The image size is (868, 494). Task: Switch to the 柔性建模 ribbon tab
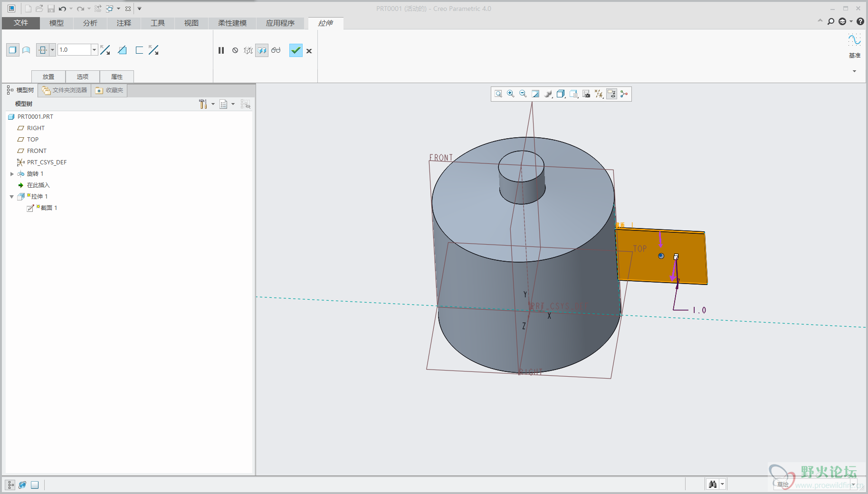(x=232, y=23)
